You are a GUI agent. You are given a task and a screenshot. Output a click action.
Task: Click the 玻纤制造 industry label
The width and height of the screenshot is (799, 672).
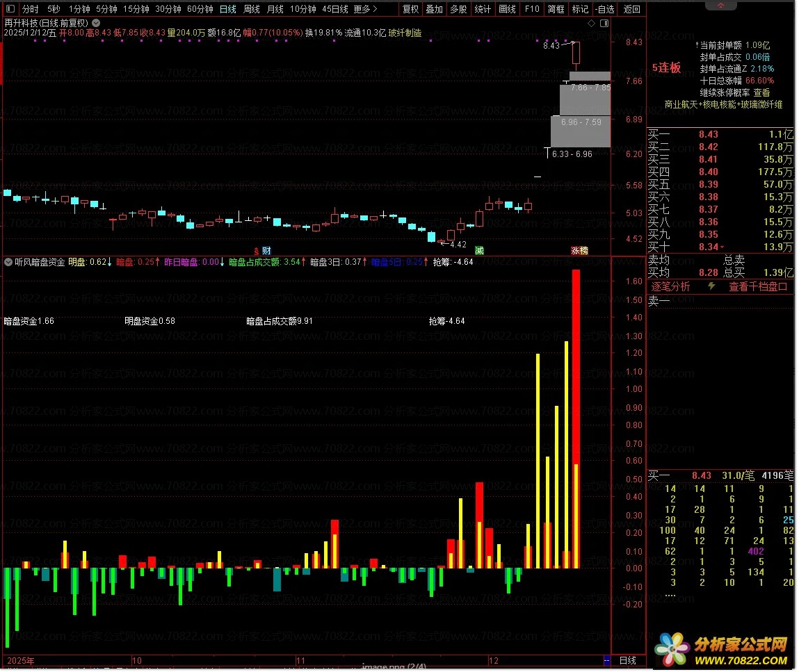(x=405, y=33)
